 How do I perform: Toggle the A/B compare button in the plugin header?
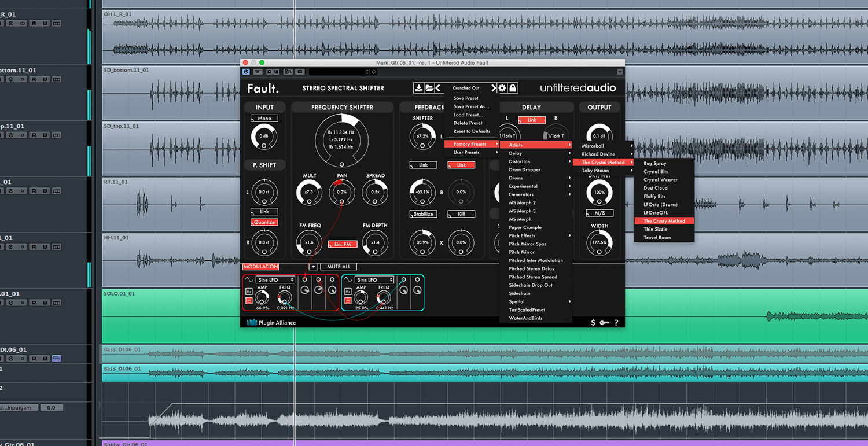[288, 72]
